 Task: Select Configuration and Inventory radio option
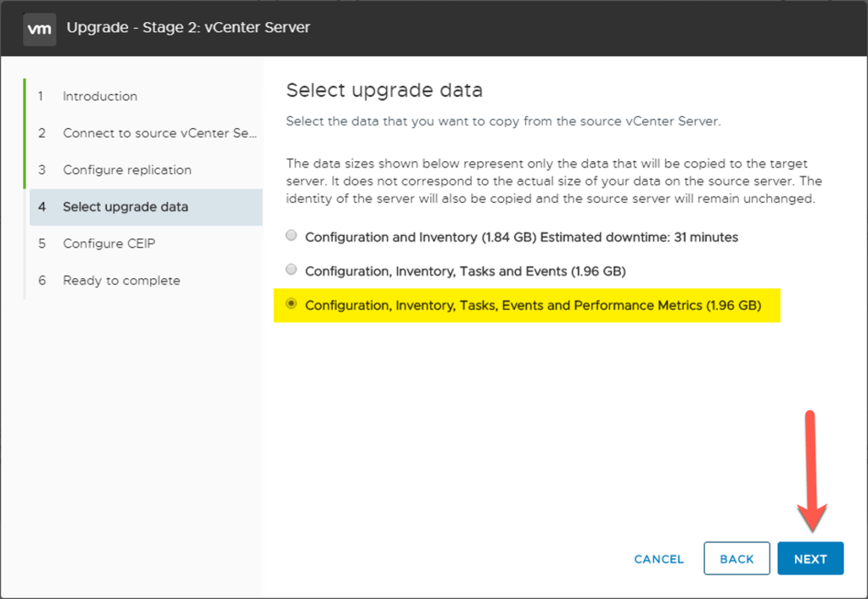tap(292, 236)
